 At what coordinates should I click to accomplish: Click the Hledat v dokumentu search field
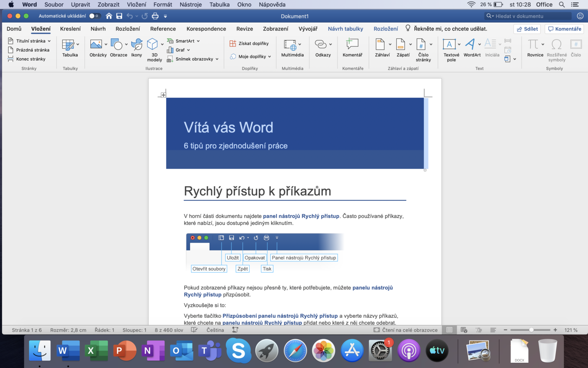pos(528,16)
